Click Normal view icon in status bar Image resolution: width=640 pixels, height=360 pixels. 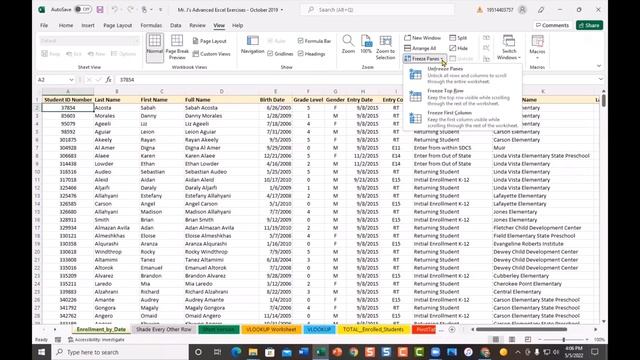pos(496,340)
